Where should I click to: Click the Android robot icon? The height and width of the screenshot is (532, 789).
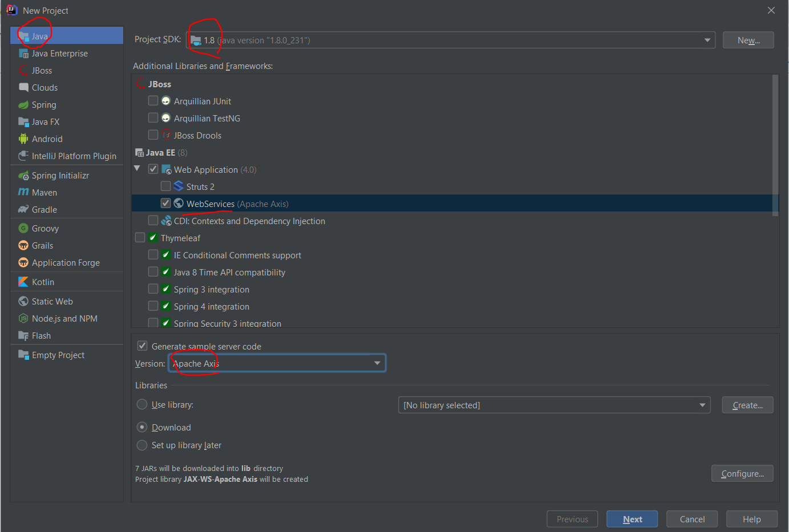[23, 139]
